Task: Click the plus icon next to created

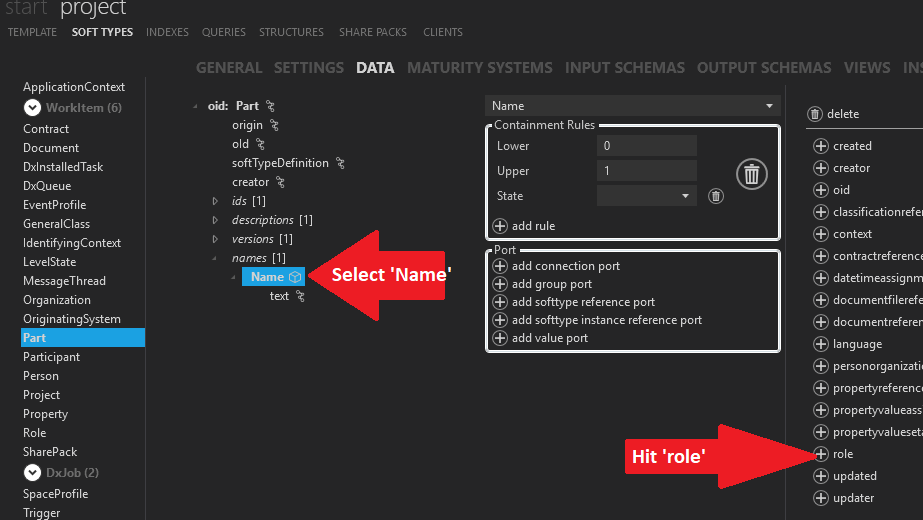Action: [821, 146]
